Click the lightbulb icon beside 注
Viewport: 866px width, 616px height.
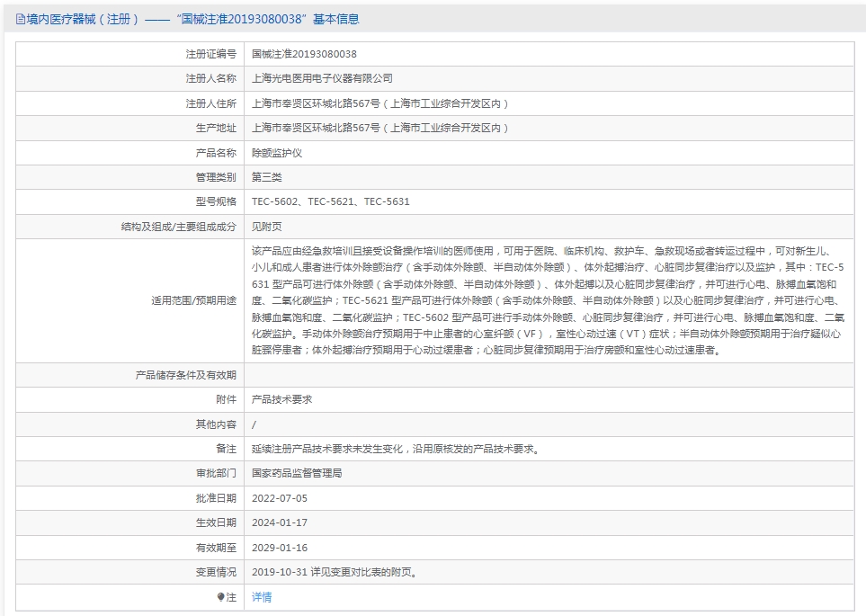220,597
